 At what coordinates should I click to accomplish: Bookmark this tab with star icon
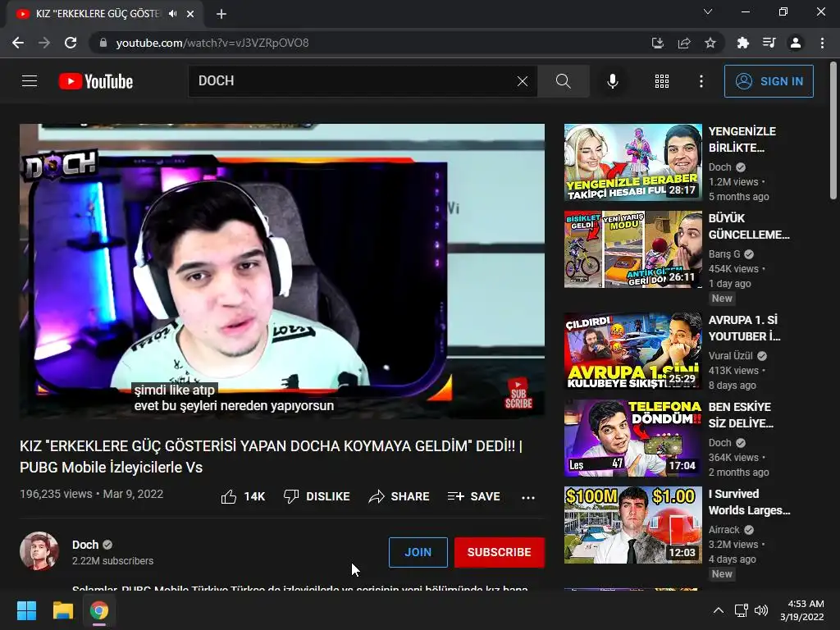(x=710, y=43)
